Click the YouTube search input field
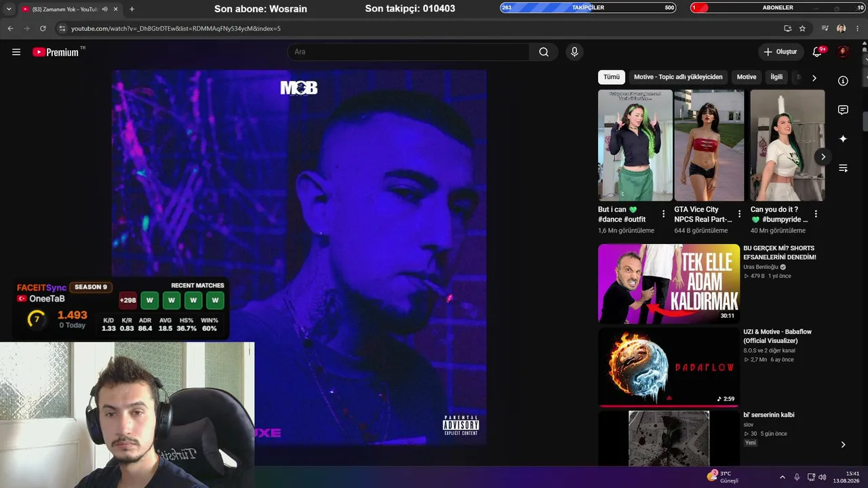The height and width of the screenshot is (488, 868). 409,52
